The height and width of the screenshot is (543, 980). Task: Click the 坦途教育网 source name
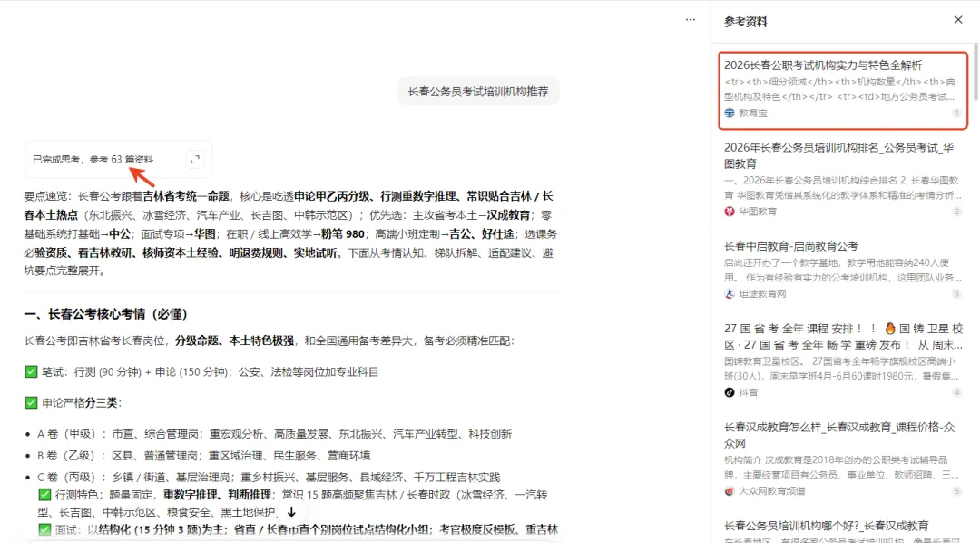[762, 294]
